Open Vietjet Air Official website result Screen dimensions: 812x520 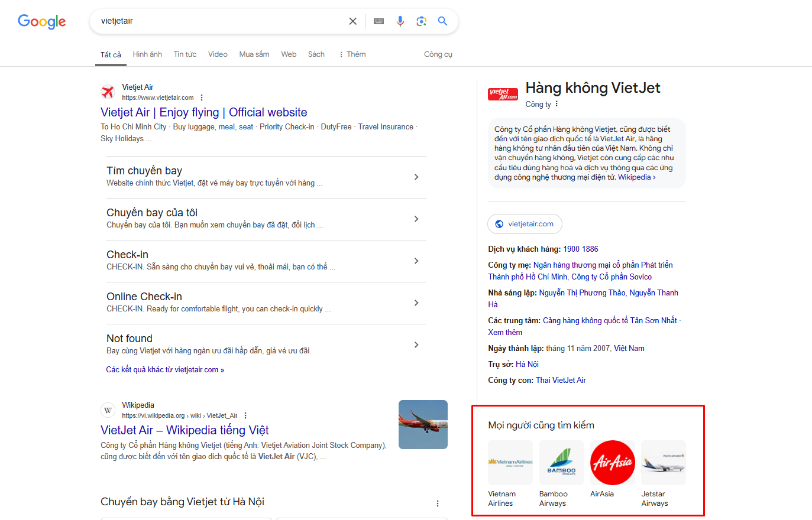pos(204,112)
